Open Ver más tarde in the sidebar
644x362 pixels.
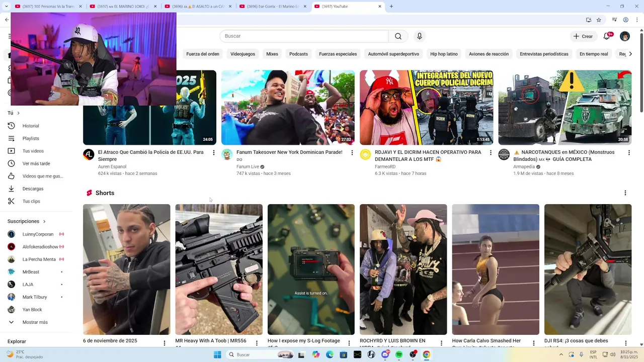37,163
